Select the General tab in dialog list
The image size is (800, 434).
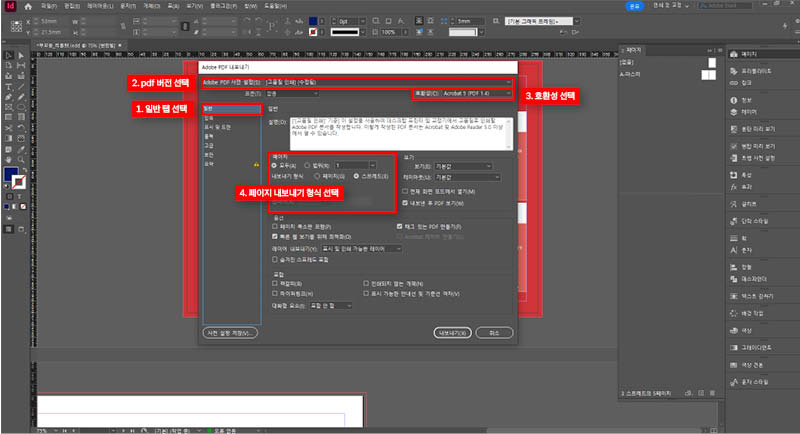pos(232,109)
